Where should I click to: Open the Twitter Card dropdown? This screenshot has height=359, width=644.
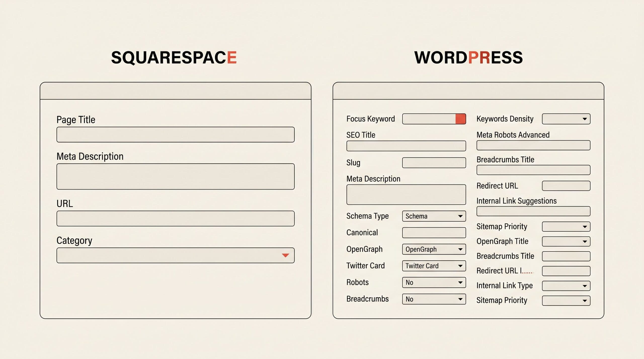point(434,266)
